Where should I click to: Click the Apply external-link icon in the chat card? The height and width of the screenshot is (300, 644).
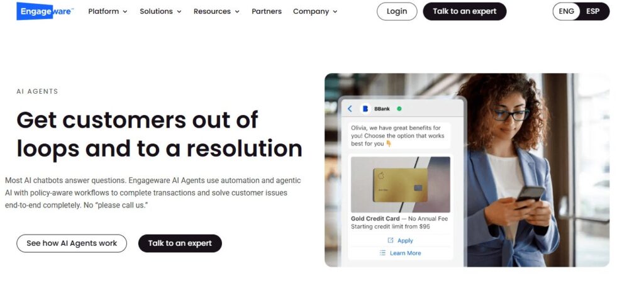(391, 240)
